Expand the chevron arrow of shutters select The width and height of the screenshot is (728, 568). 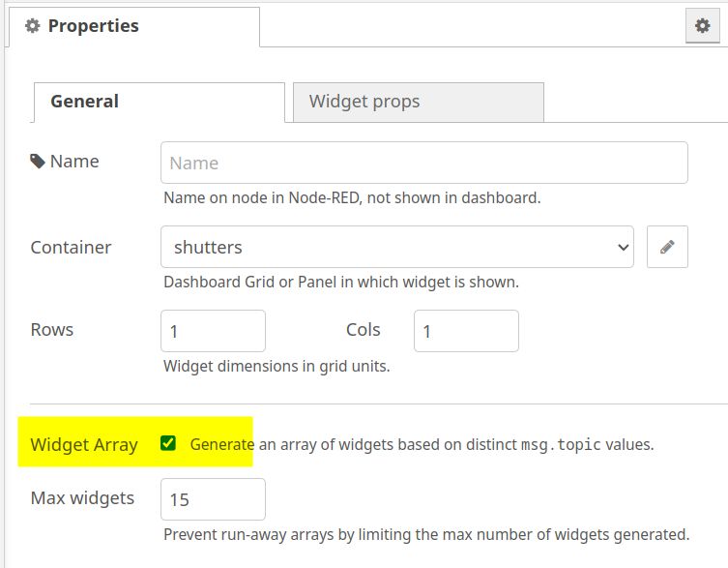pyautogui.click(x=623, y=248)
